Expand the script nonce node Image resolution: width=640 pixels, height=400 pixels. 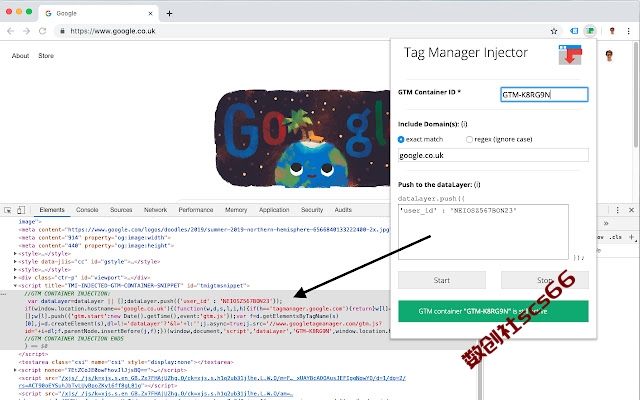[x=15, y=370]
